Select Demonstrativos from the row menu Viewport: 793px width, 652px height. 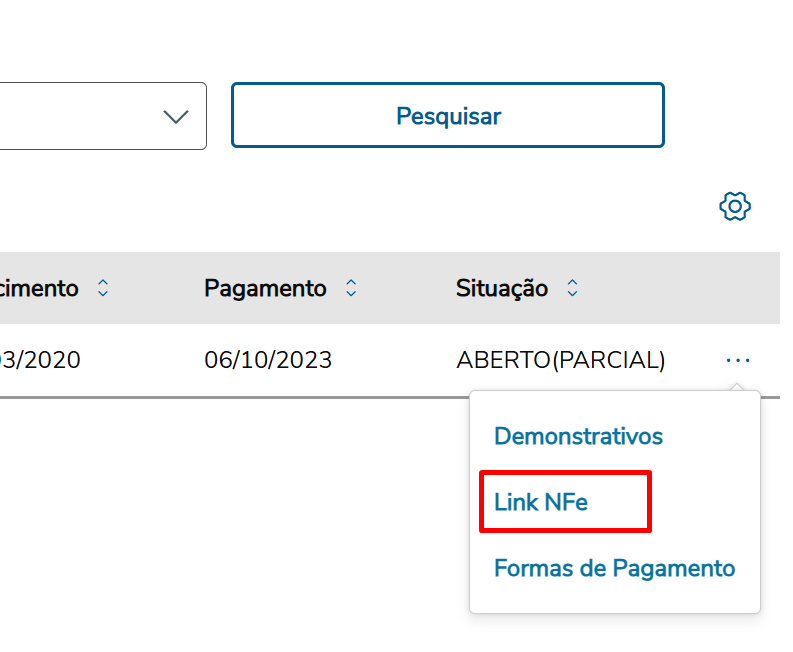click(x=578, y=436)
